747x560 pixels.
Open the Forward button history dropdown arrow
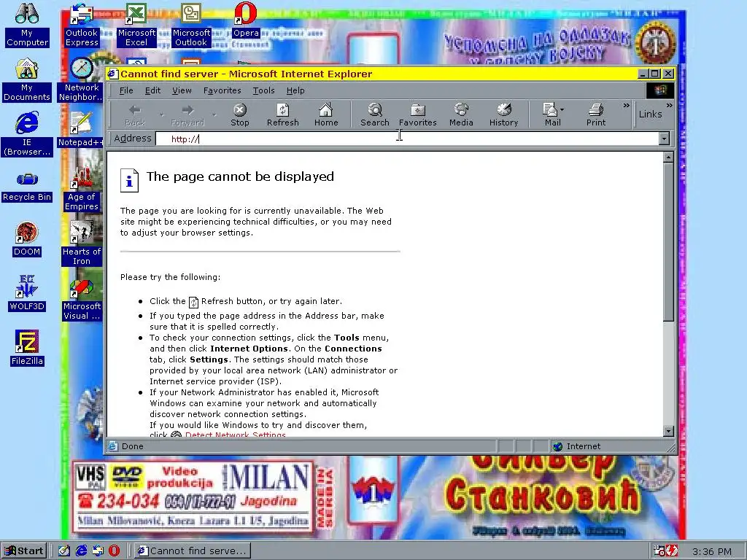point(214,114)
